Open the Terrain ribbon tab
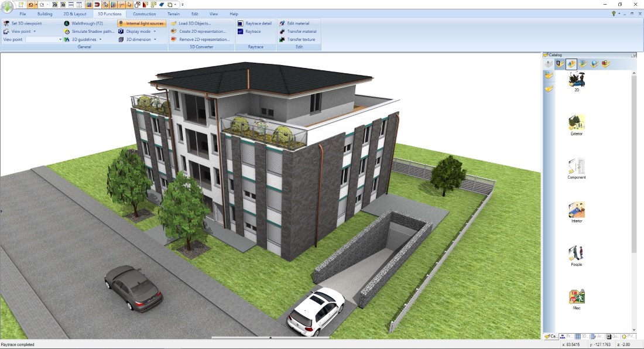Screen dimensions: 644x349 pos(173,13)
